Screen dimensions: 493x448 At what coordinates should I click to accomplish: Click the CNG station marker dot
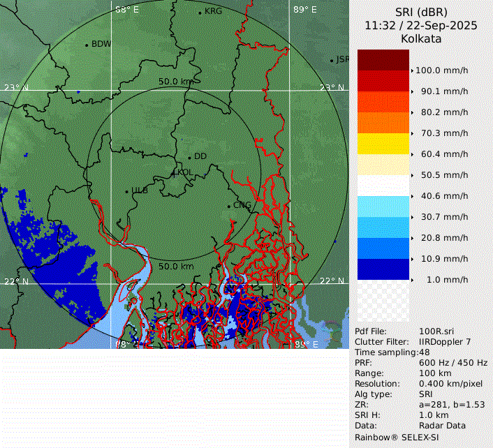coord(228,206)
